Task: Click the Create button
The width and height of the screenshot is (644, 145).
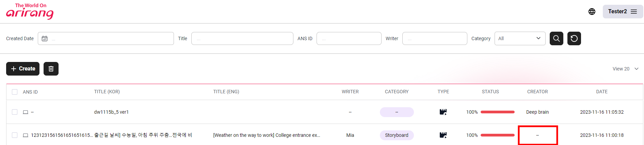Action: click(23, 69)
